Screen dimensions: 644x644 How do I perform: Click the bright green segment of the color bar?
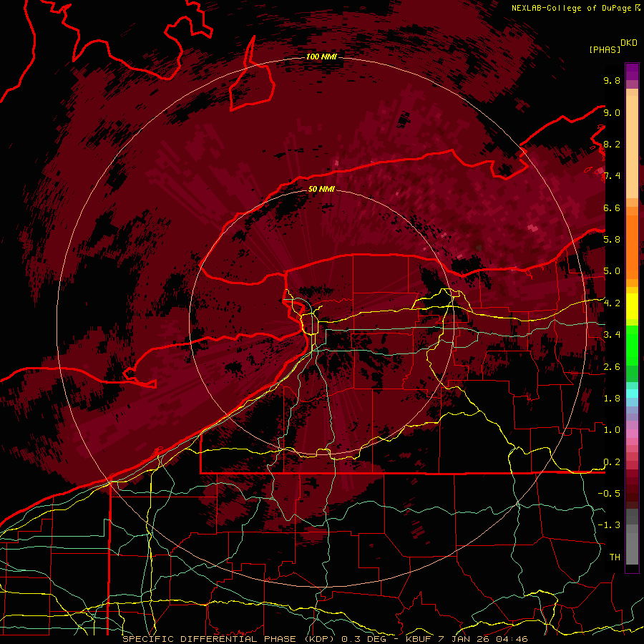[x=632, y=345]
